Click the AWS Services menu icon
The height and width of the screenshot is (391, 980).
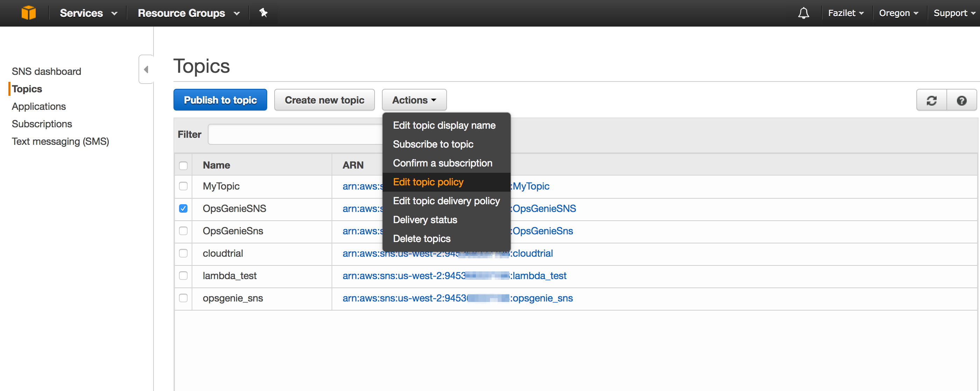pos(29,13)
